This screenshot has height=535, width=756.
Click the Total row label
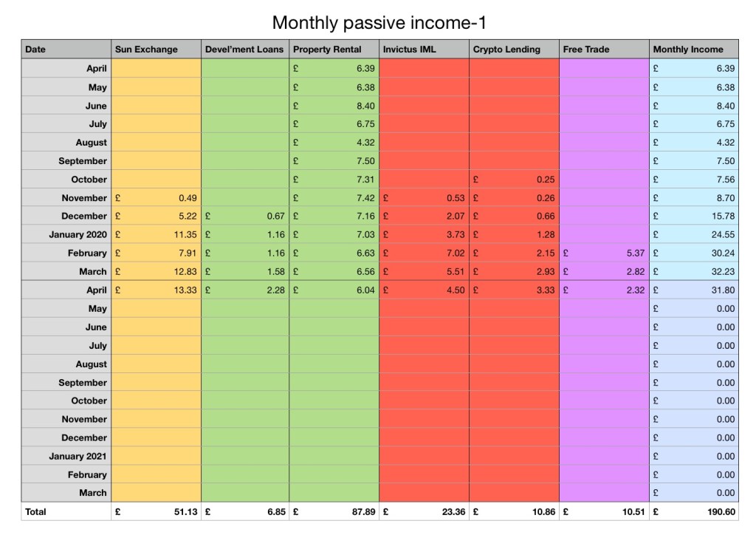pyautogui.click(x=66, y=511)
